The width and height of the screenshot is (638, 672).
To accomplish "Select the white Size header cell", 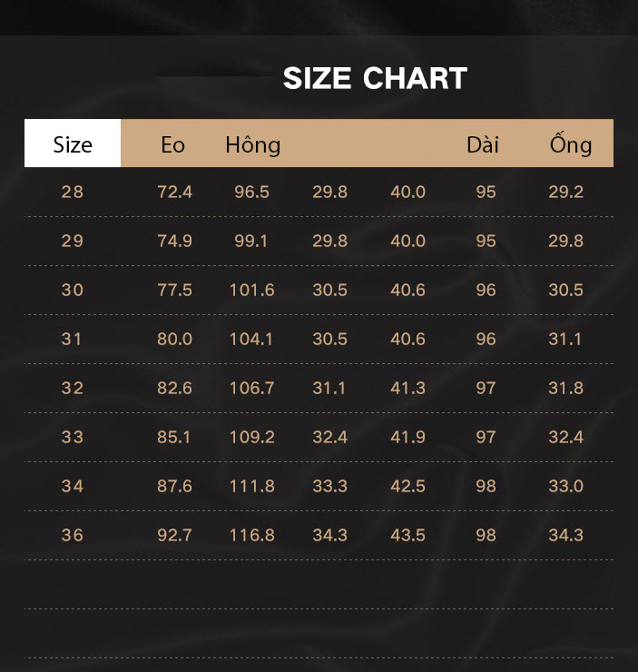I will [73, 143].
